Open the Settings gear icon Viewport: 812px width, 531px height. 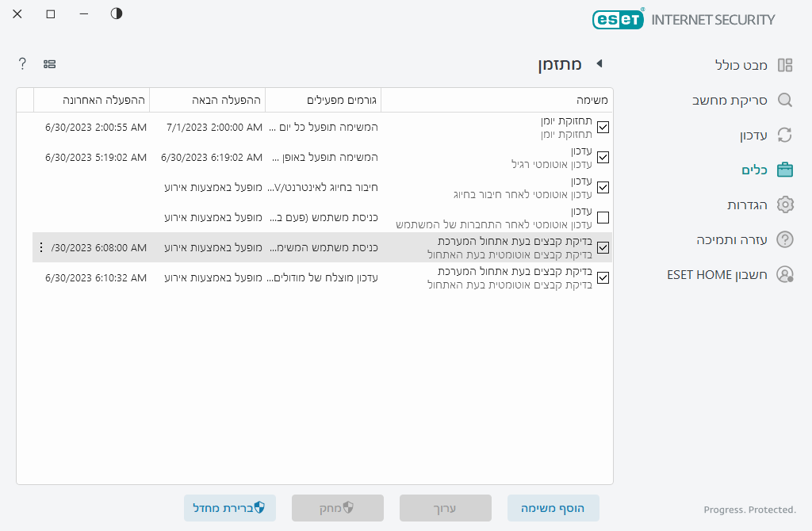[x=785, y=204]
